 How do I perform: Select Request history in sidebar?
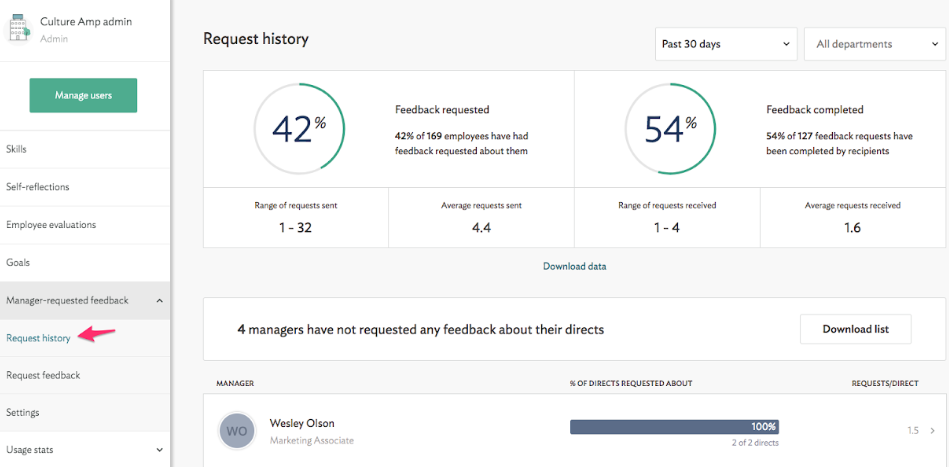(x=38, y=338)
